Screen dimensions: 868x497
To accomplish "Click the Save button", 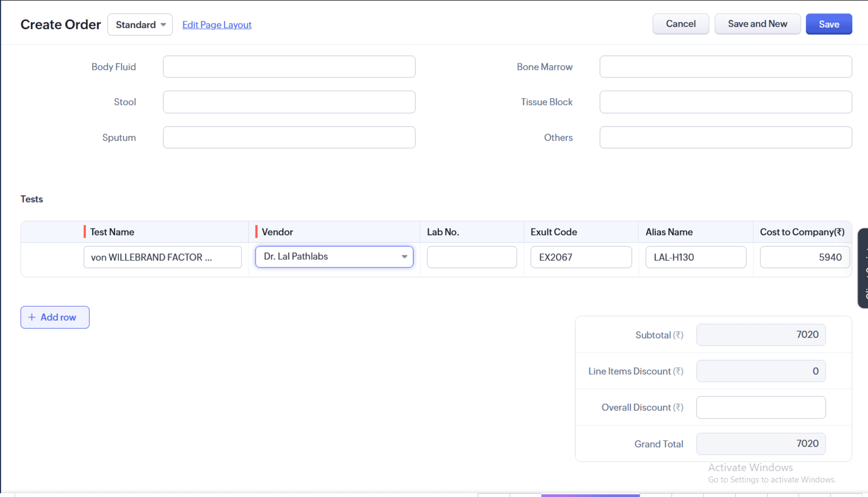I will pyautogui.click(x=828, y=24).
